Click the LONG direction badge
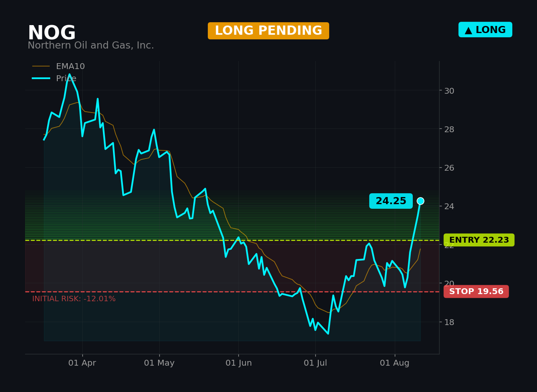The image size is (537, 392). 485,30
